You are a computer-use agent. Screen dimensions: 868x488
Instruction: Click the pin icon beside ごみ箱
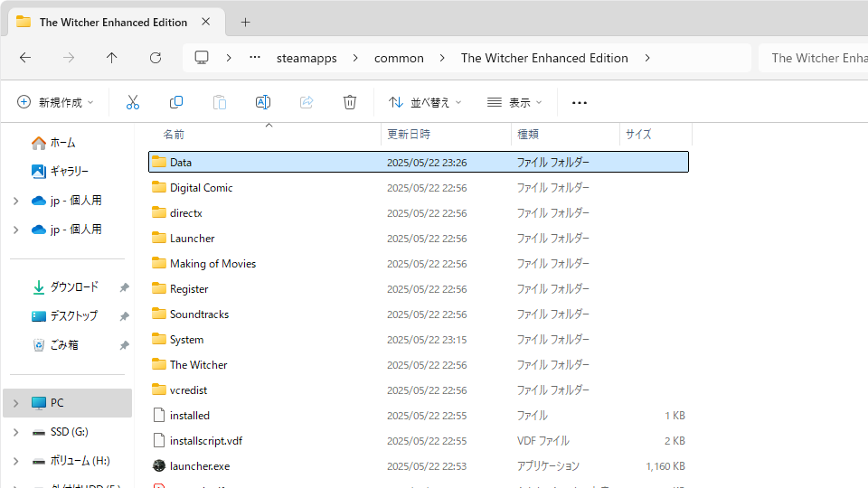(x=124, y=345)
